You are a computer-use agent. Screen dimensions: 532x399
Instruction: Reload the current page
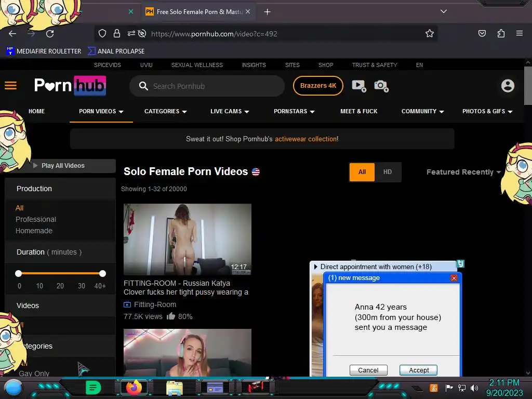coord(50,34)
